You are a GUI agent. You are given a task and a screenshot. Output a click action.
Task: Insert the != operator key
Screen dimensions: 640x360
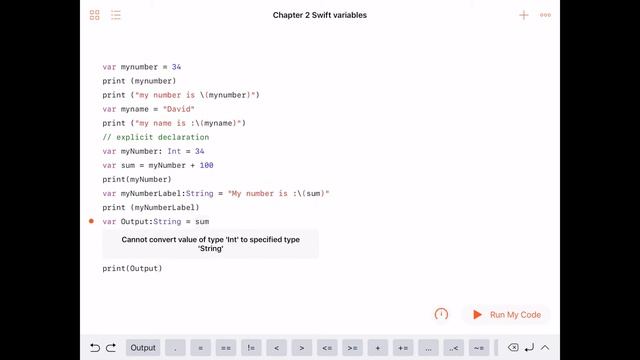(x=251, y=348)
